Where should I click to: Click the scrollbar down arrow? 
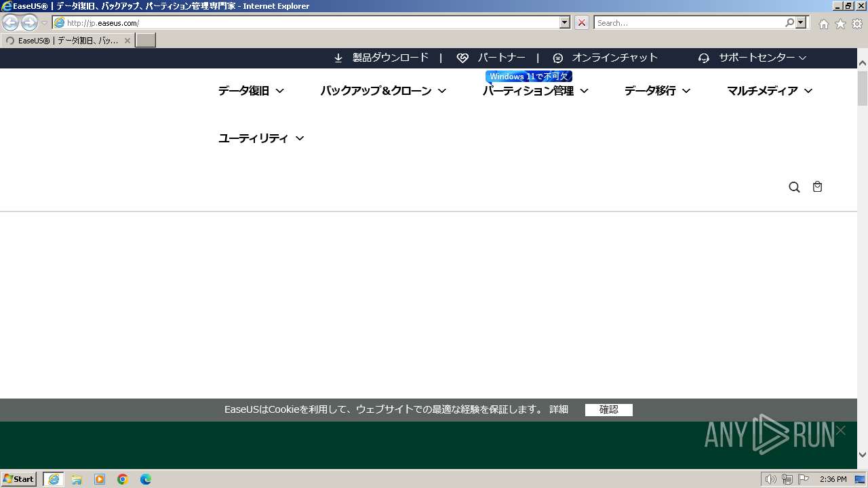pyautogui.click(x=863, y=455)
